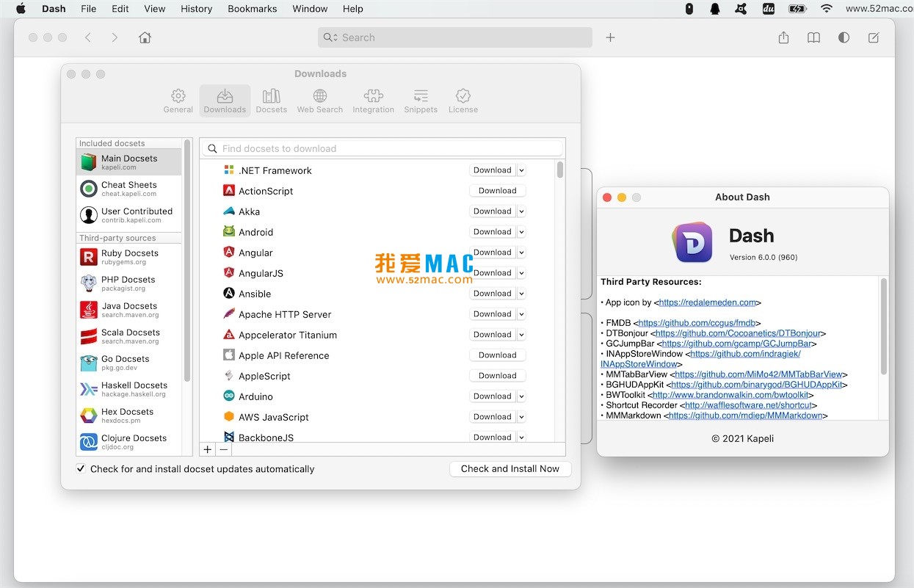Image resolution: width=914 pixels, height=588 pixels.
Task: Expand Ansible version dropdown arrow
Action: click(521, 294)
